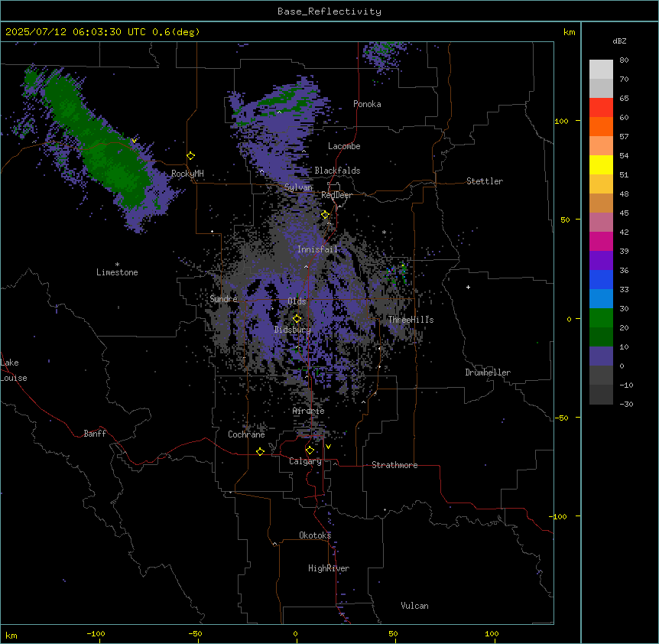This screenshot has height=644, width=659.
Task: Click the Limestone label
Action: tap(117, 272)
